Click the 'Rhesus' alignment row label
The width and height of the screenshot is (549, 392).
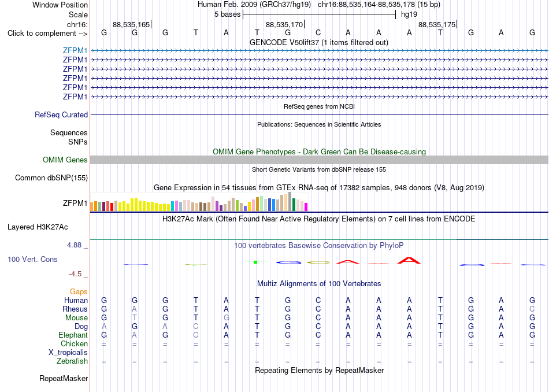click(x=75, y=309)
